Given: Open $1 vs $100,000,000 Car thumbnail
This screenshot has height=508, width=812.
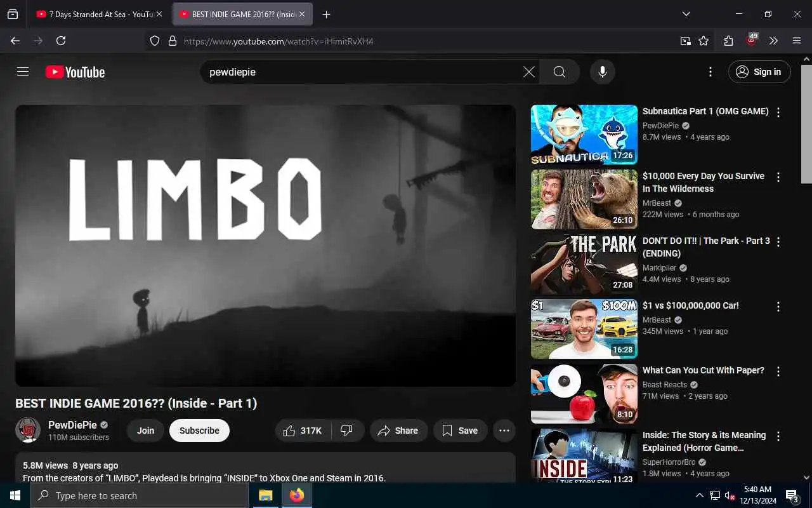Looking at the screenshot, I should coord(584,329).
